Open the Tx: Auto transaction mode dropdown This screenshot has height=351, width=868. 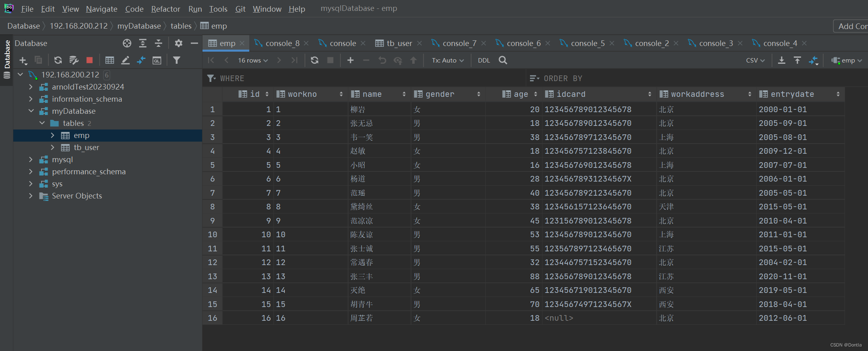tap(447, 60)
